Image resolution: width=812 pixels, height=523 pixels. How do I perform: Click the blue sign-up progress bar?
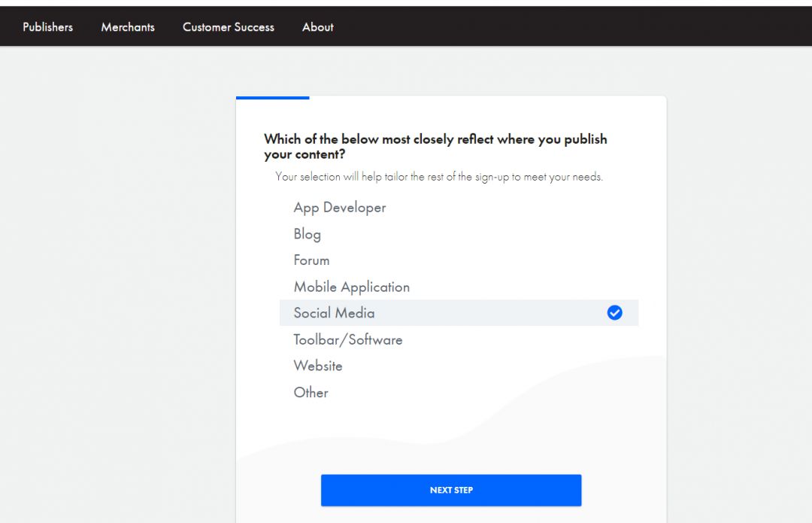pos(272,98)
